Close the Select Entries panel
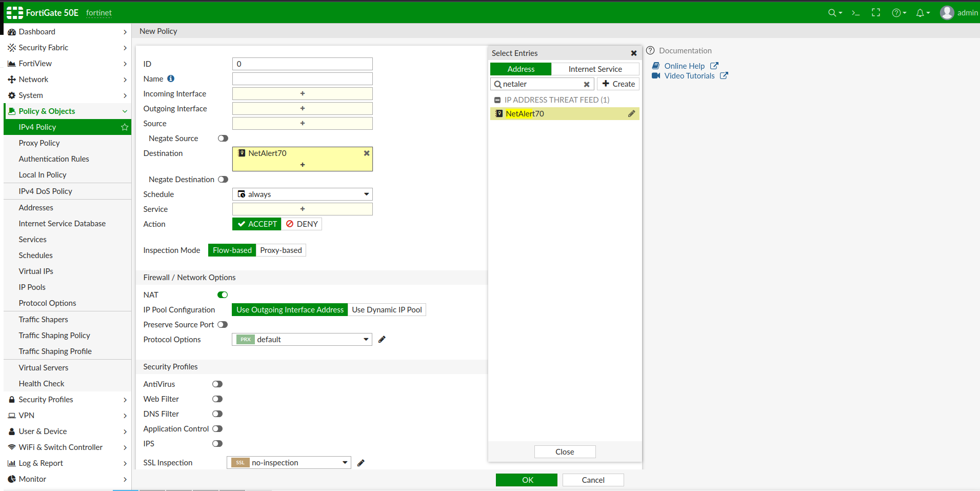980x491 pixels. click(x=634, y=53)
